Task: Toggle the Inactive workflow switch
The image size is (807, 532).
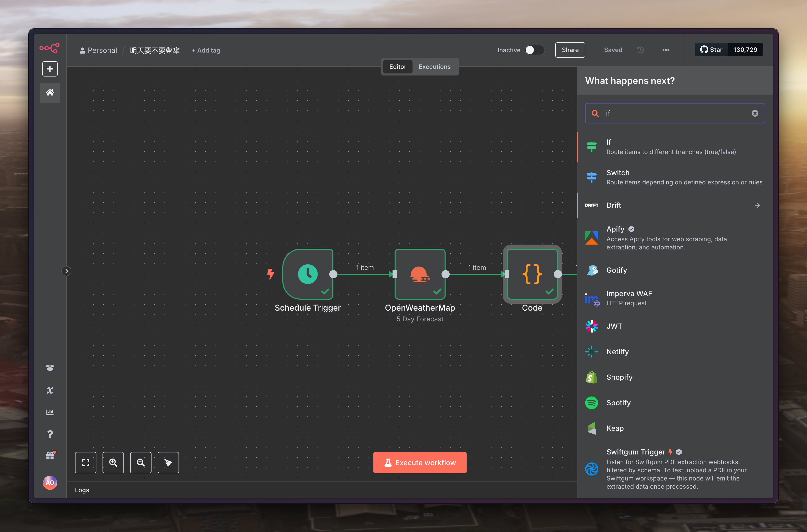Action: click(x=534, y=50)
